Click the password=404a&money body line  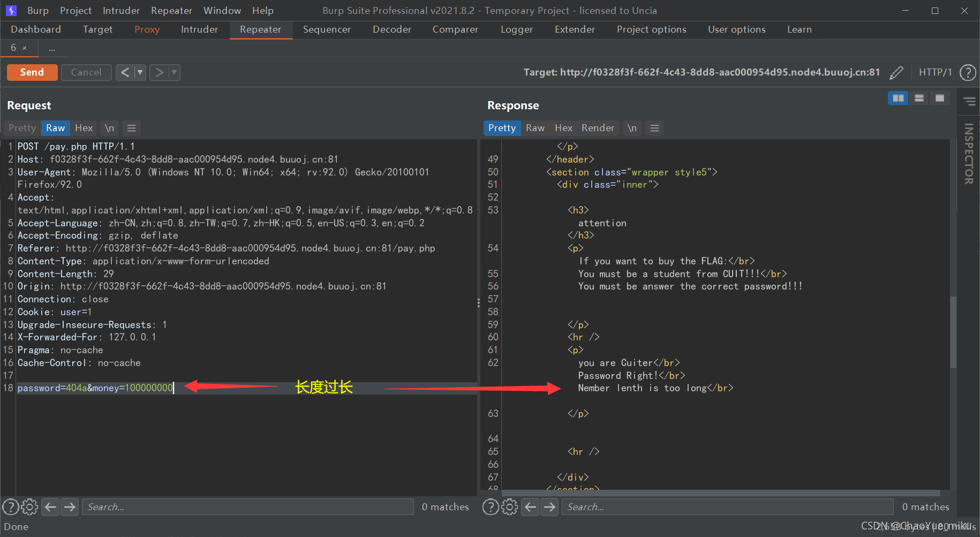coord(95,388)
